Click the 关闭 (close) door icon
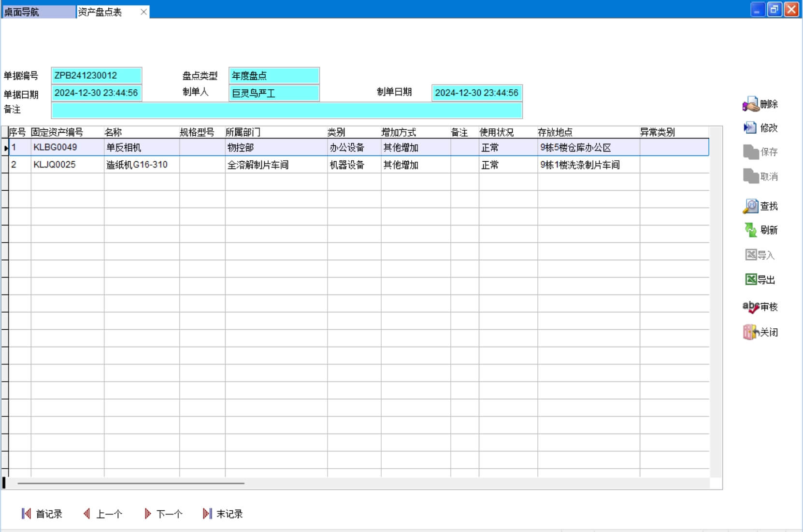The height and width of the screenshot is (532, 803). (751, 332)
